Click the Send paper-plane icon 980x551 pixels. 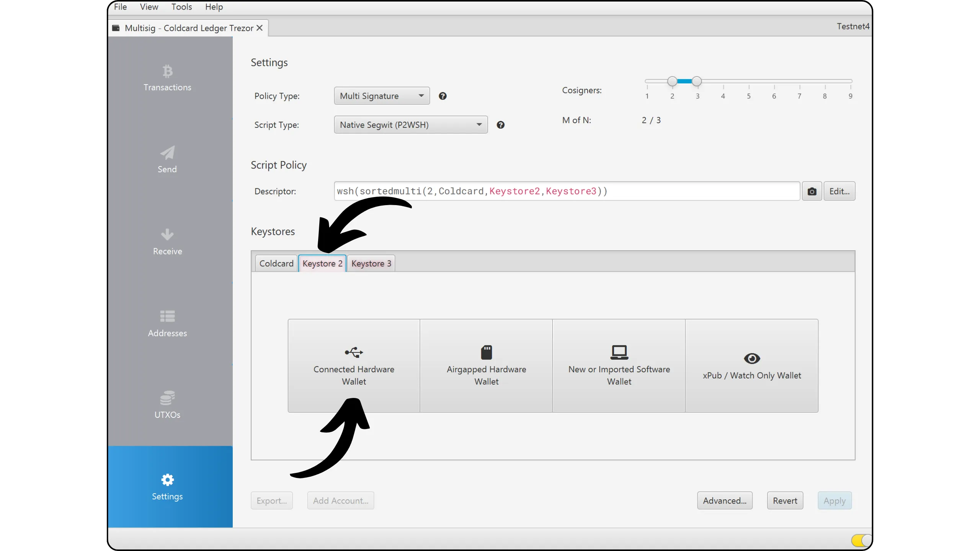tap(167, 153)
